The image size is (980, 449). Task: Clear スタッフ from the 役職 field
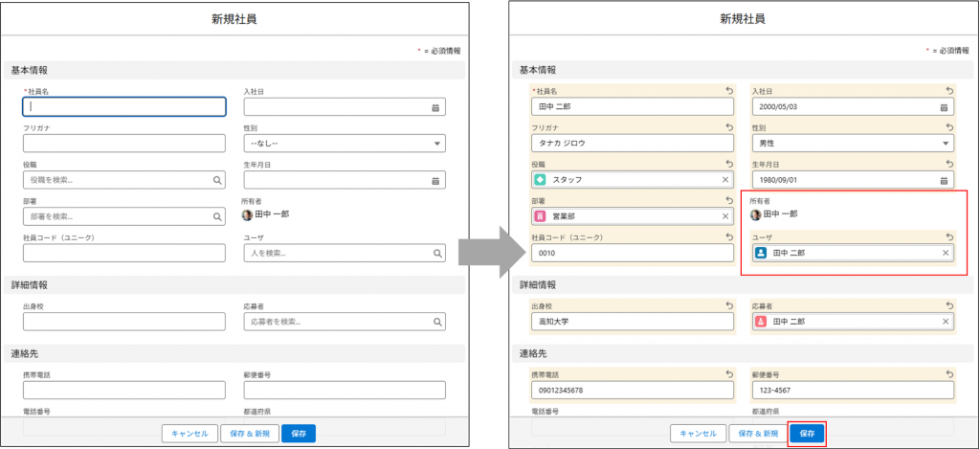pyautogui.click(x=725, y=180)
